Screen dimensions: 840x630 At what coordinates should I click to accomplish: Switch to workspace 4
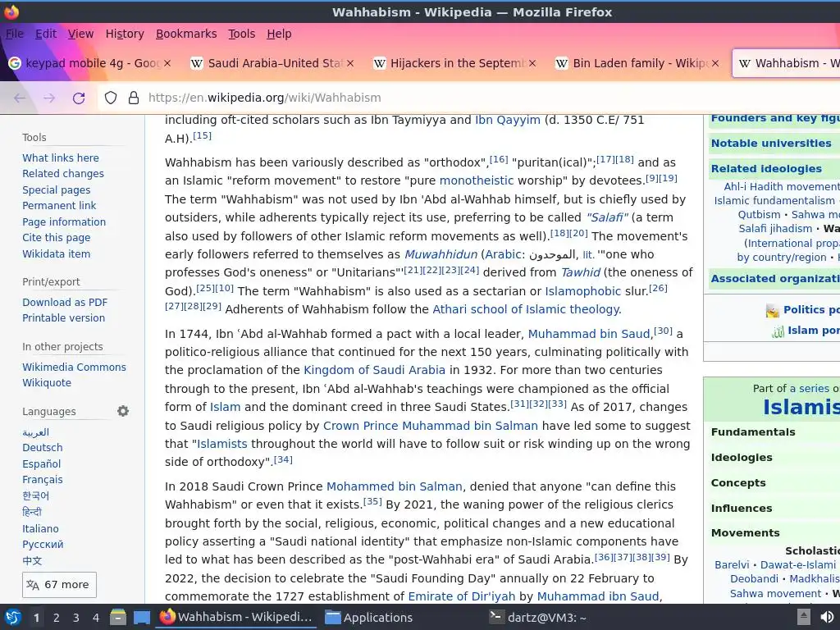(x=96, y=618)
